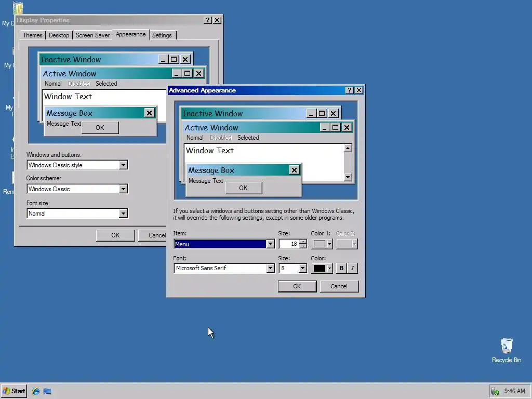Launch Internet Explorer from quick launch
Image resolution: width=532 pixels, height=399 pixels.
click(x=36, y=391)
